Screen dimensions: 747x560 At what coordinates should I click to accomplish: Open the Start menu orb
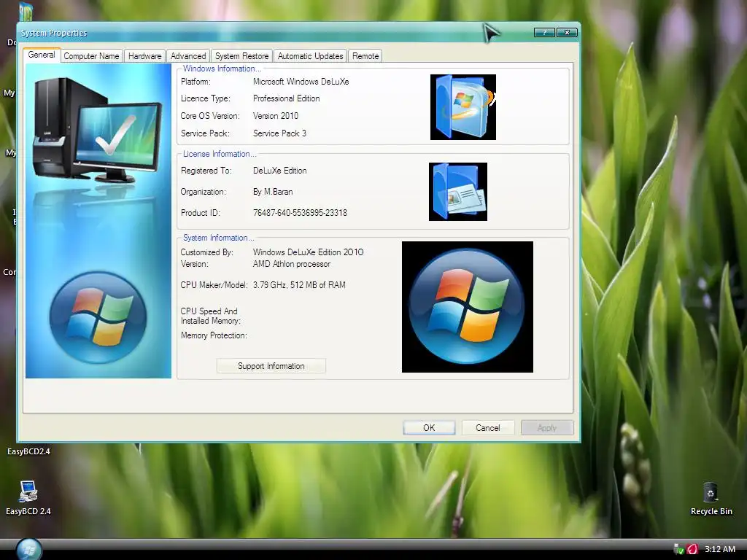(29, 550)
